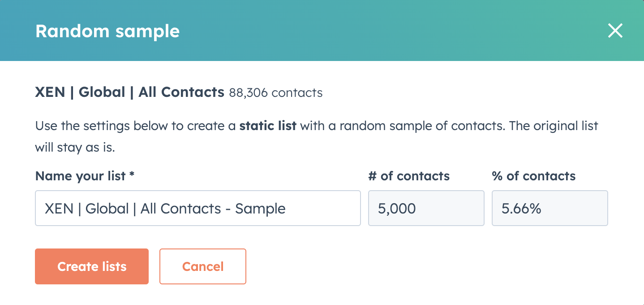This screenshot has height=305, width=644.
Task: Click the XEN | Global | All Contacts heading
Action: click(x=129, y=92)
